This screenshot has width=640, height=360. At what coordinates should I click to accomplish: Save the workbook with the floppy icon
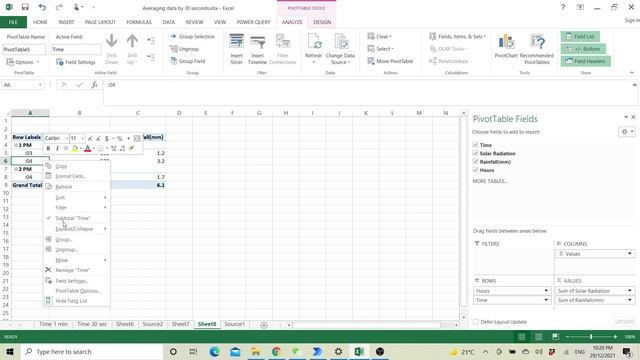coord(25,7)
